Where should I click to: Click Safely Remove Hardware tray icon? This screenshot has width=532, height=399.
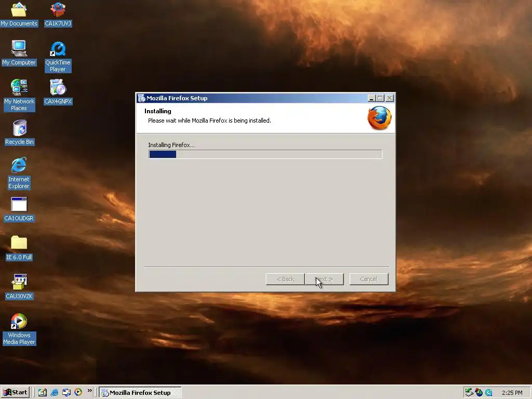click(x=469, y=392)
